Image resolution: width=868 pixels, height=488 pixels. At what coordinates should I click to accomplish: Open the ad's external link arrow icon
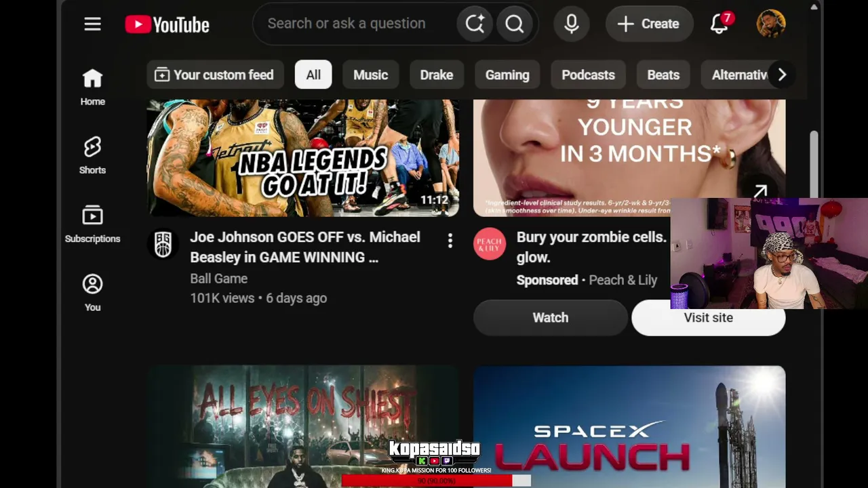[x=760, y=192]
